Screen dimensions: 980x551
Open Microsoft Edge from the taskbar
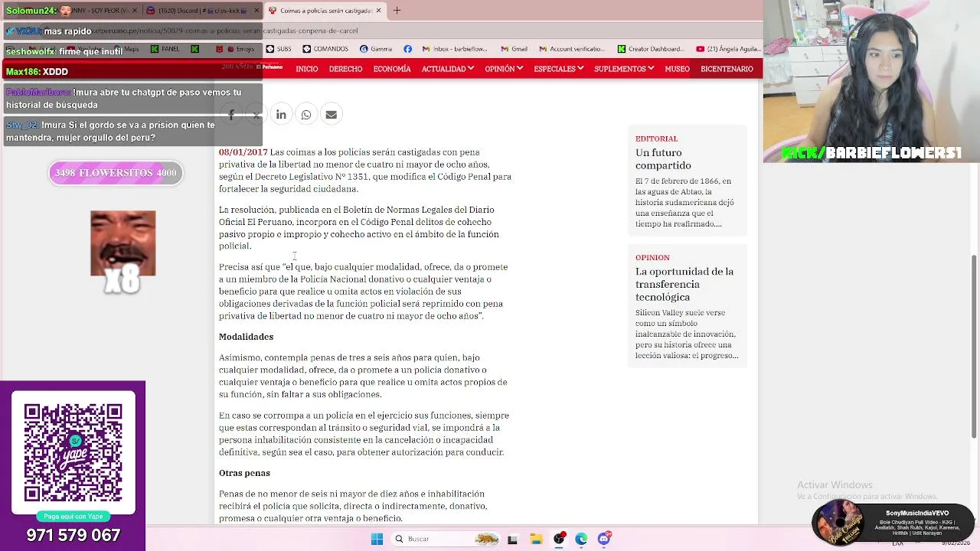coord(581,539)
